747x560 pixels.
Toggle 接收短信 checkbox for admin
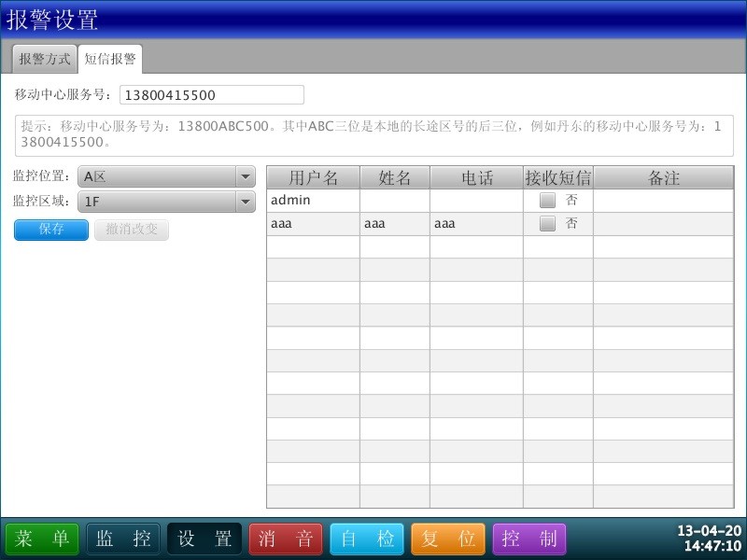tap(547, 201)
